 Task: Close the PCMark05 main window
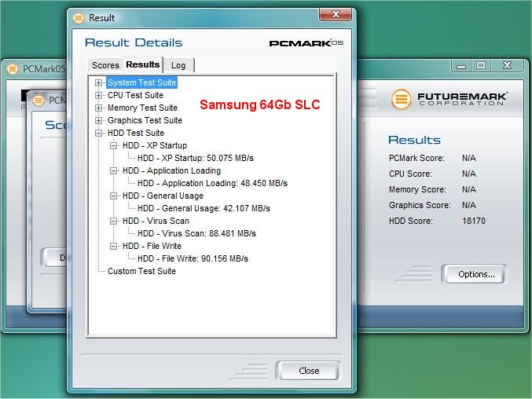[507, 65]
